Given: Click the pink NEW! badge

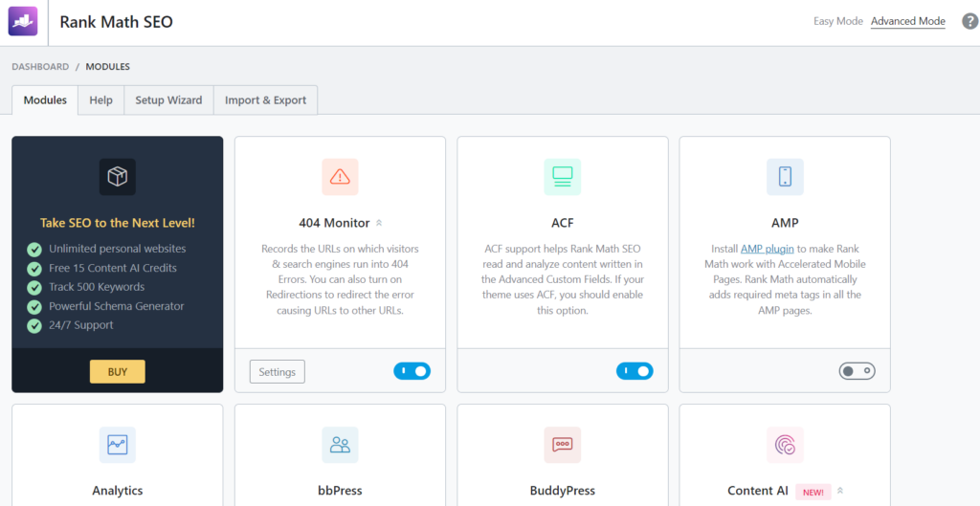Looking at the screenshot, I should tap(813, 493).
